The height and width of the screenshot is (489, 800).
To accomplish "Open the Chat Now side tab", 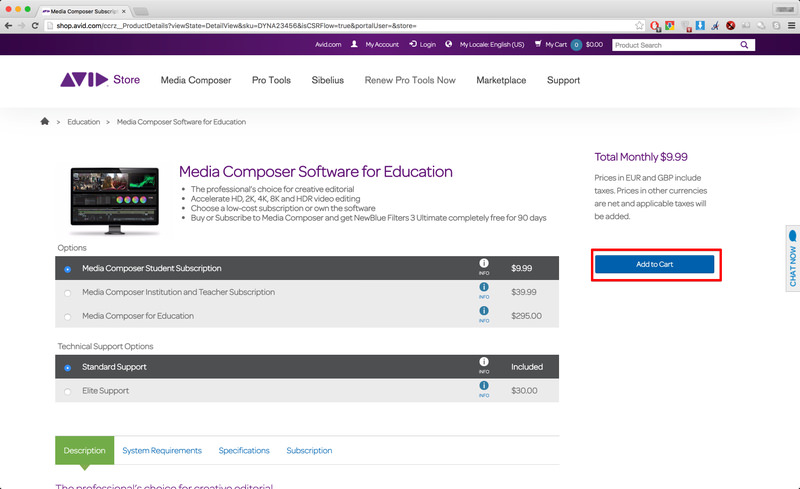I will click(793, 258).
